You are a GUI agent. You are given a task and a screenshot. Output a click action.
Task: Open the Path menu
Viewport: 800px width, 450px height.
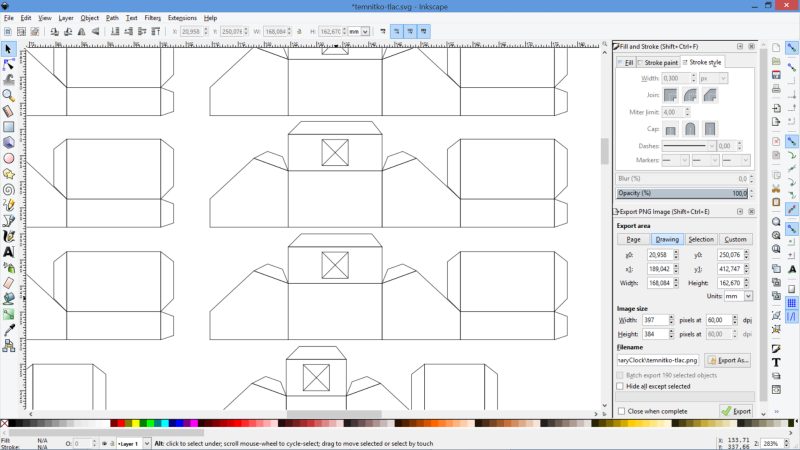pyautogui.click(x=112, y=18)
